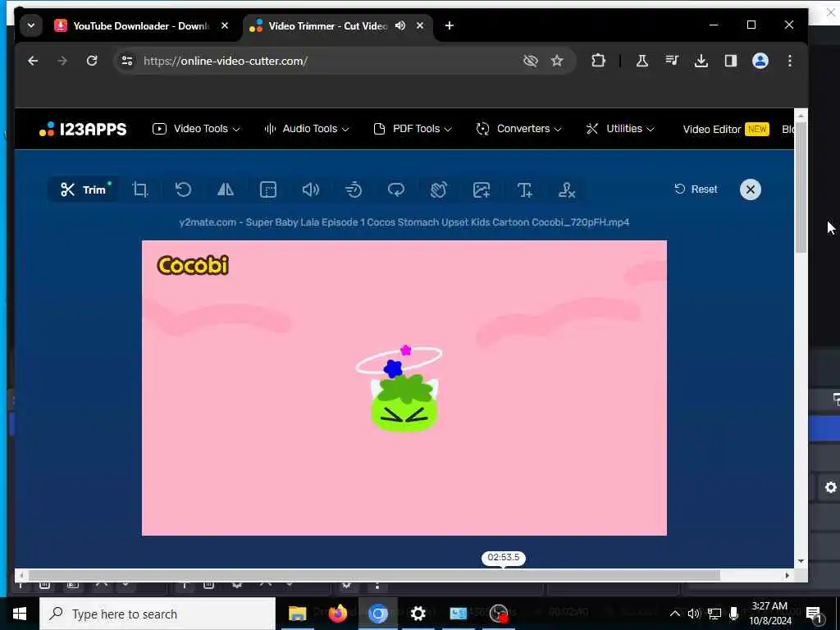
Task: Toggle the browser side panel
Action: coord(731,61)
